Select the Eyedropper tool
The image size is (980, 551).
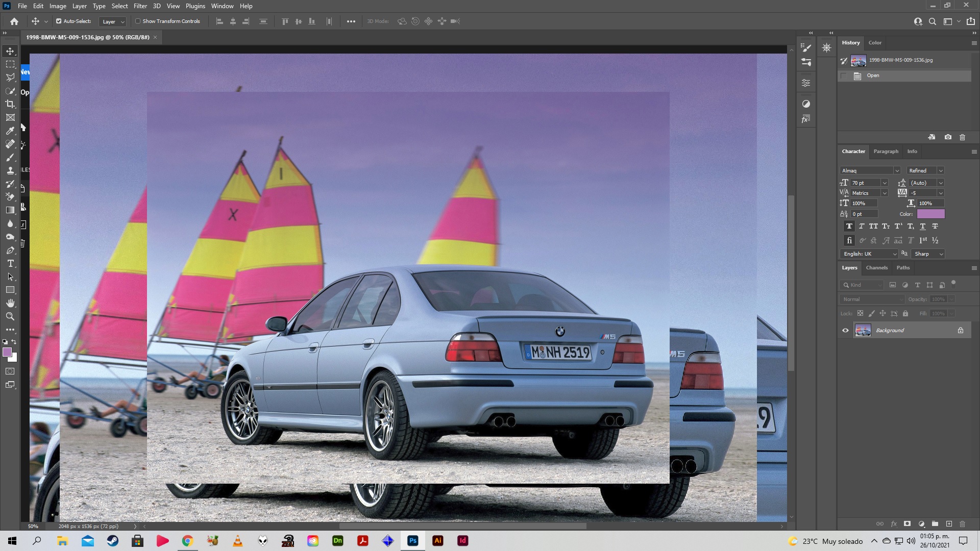pos(10,131)
